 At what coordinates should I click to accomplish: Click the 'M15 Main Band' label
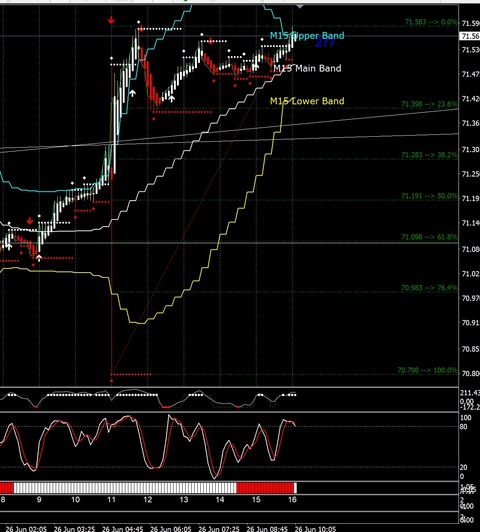[x=307, y=68]
